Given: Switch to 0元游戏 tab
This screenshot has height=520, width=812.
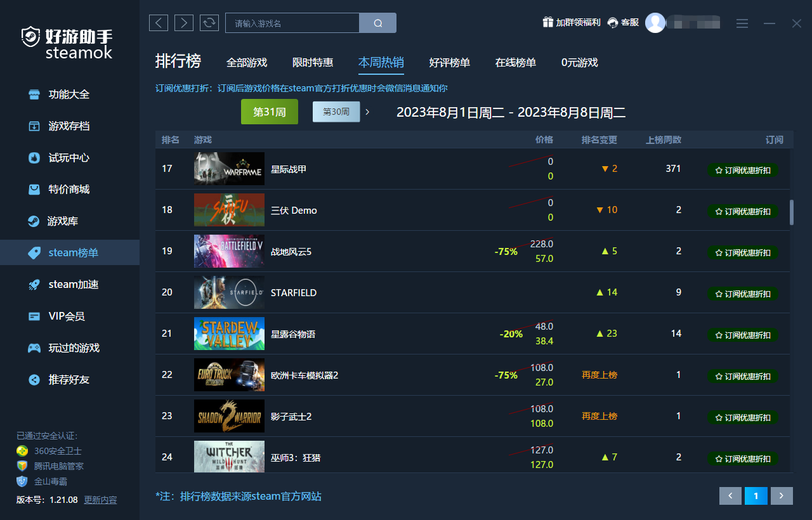Looking at the screenshot, I should [580, 63].
